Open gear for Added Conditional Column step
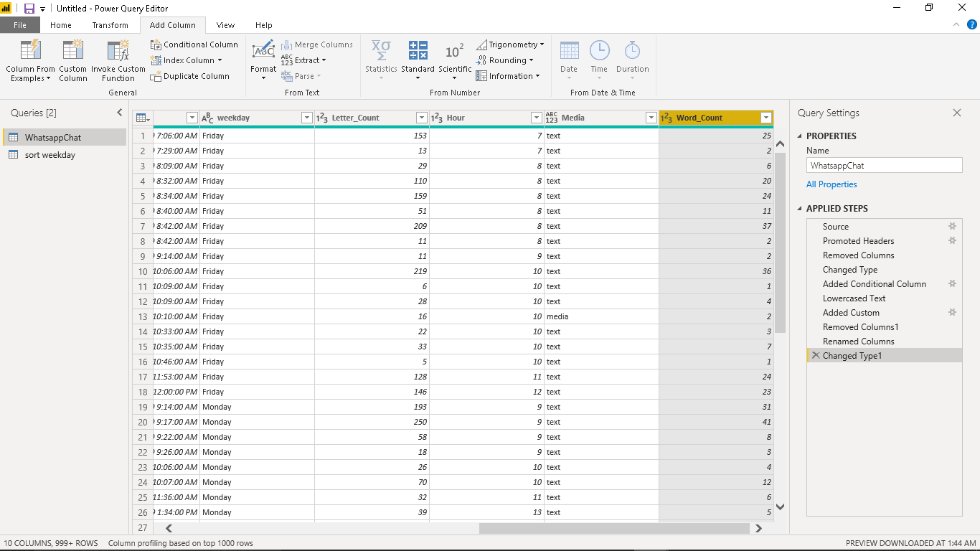The height and width of the screenshot is (551, 980). 952,283
